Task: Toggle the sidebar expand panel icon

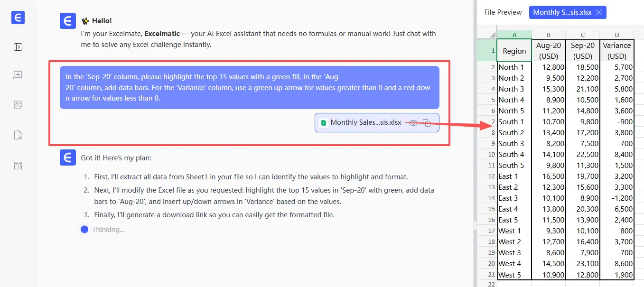Action: coord(18,47)
